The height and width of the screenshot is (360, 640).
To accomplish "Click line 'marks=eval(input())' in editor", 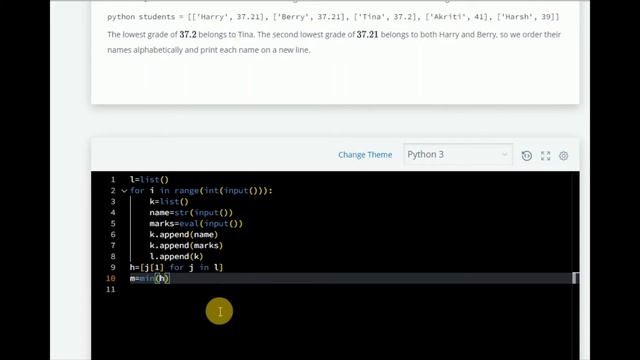I will point(196,224).
